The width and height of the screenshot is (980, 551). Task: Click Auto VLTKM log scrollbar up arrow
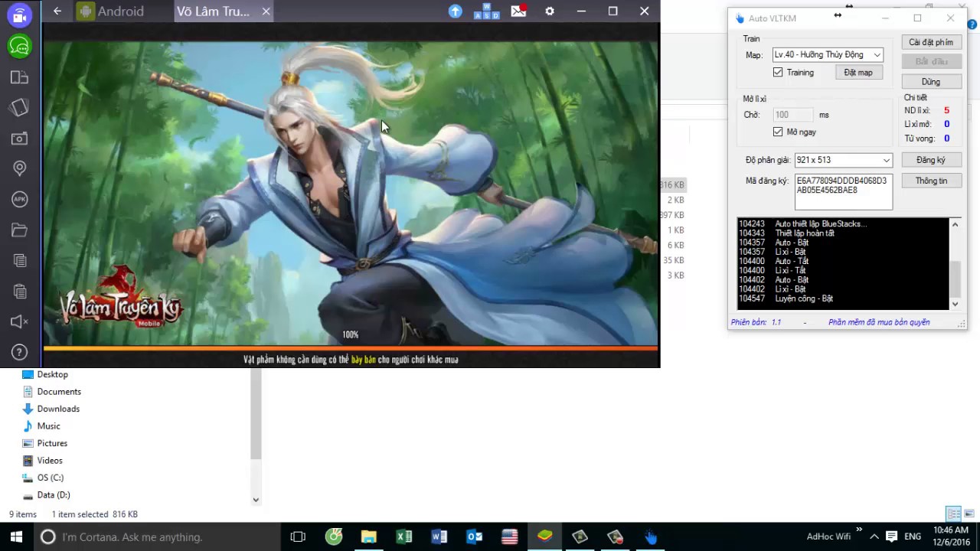tap(955, 224)
